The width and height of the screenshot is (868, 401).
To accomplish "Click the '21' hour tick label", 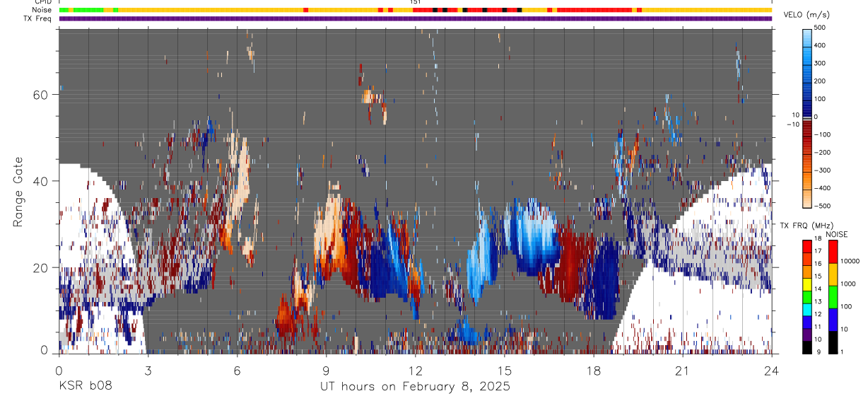I will click(682, 371).
